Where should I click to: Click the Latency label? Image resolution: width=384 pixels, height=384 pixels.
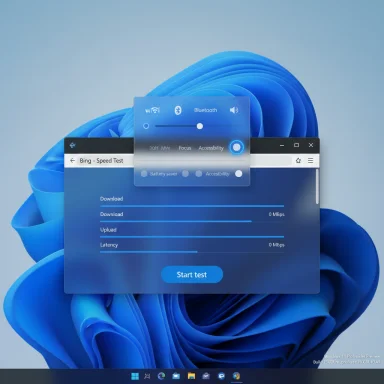(109, 245)
